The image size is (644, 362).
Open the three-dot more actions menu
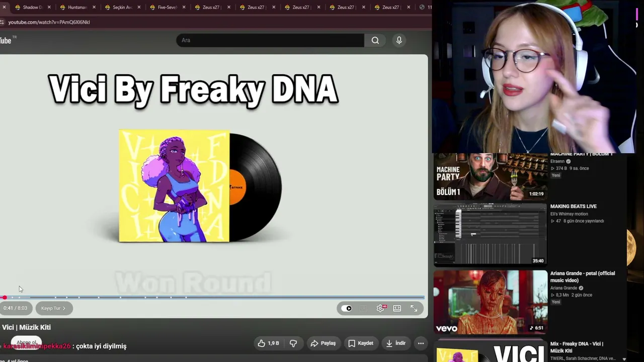(421, 343)
